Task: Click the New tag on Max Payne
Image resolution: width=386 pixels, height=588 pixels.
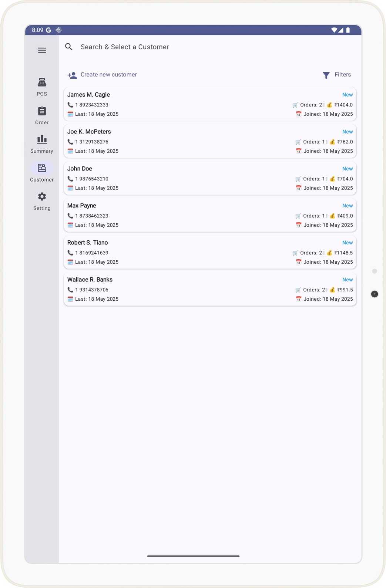Action: tap(347, 206)
